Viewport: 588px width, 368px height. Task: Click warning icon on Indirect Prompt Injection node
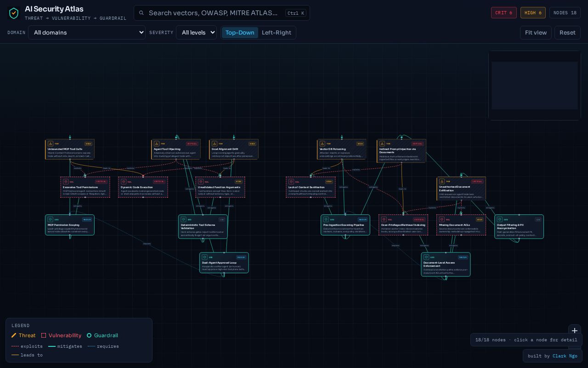(x=382, y=144)
